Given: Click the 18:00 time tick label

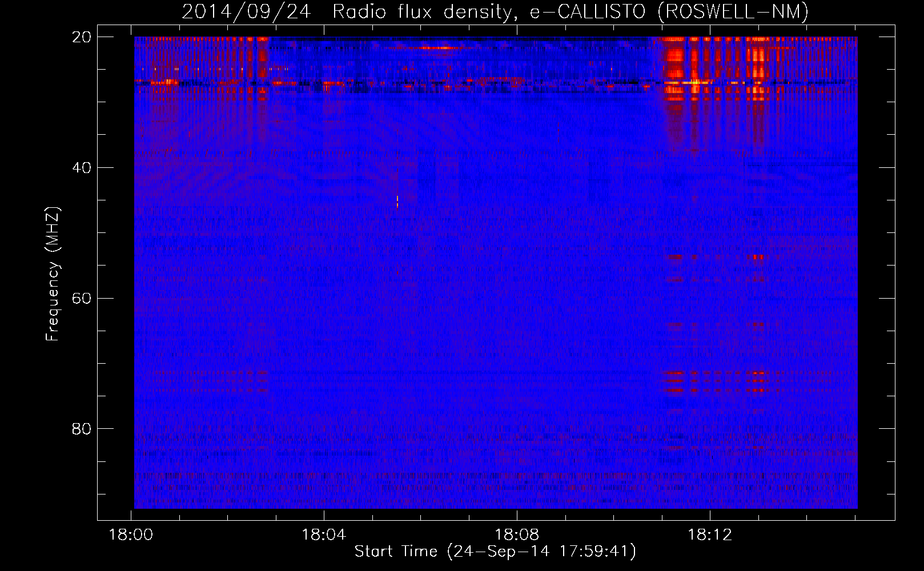Looking at the screenshot, I should tap(131, 535).
